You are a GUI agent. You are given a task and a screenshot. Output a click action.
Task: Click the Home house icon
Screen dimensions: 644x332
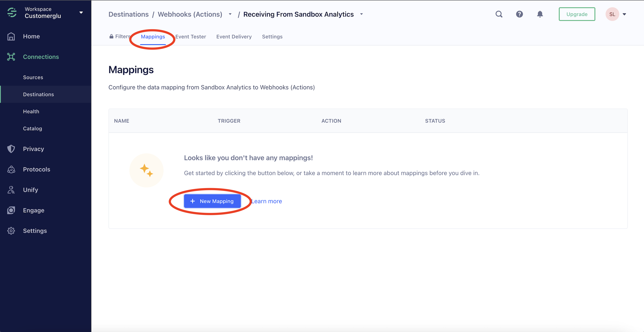tap(11, 36)
